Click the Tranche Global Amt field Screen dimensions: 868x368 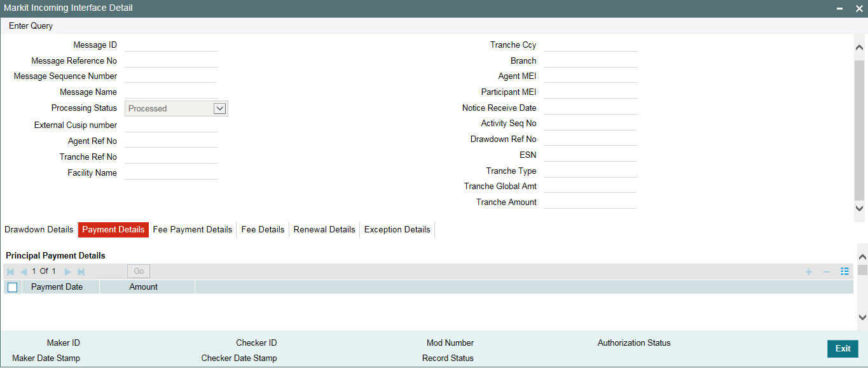(x=590, y=186)
